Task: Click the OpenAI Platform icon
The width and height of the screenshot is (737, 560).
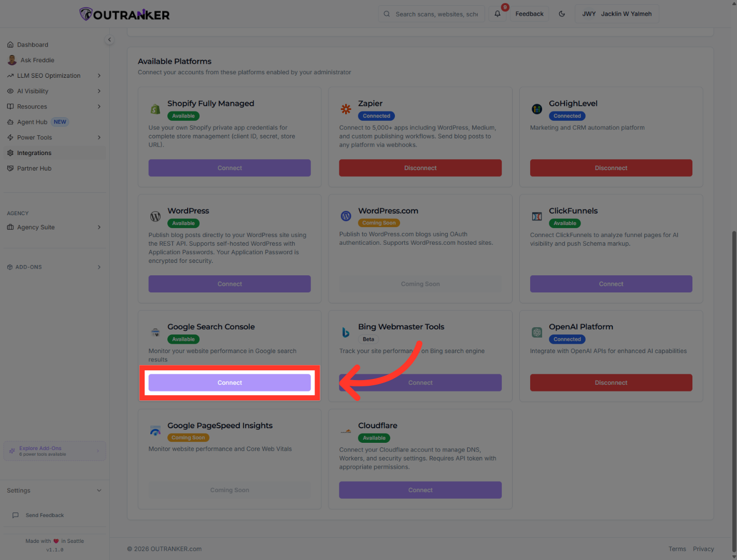Action: click(537, 332)
